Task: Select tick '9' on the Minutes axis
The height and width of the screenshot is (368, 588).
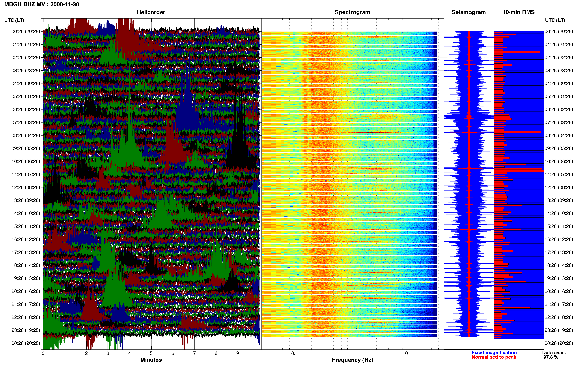Action: coord(238,353)
